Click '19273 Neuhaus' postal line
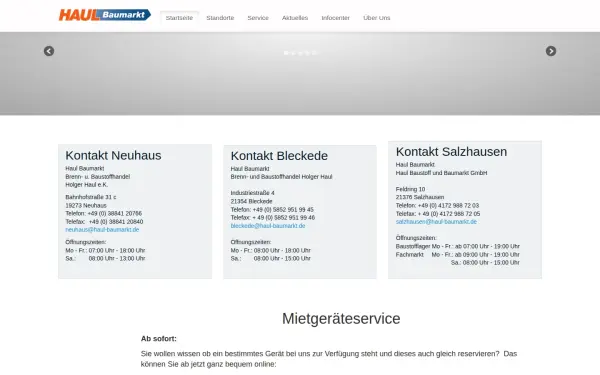 (86, 205)
